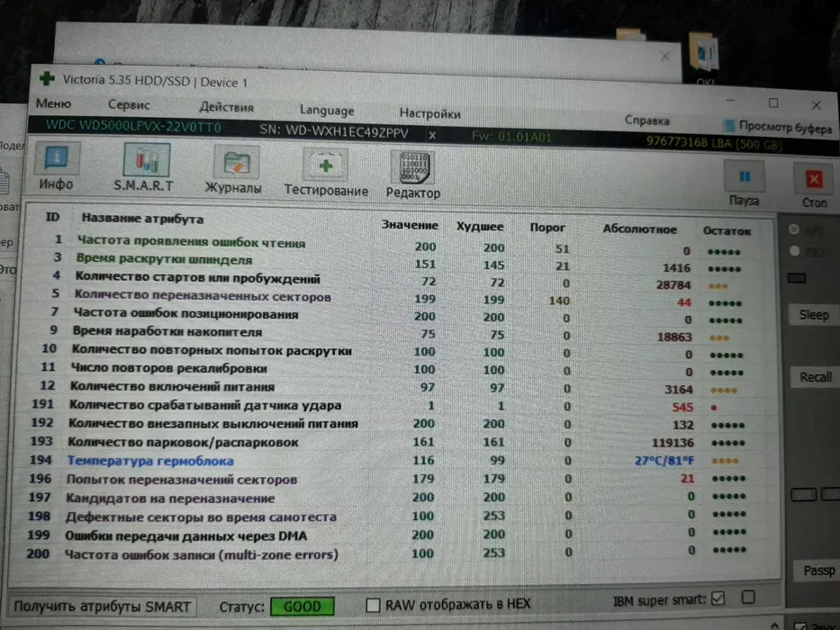This screenshot has width=840, height=630.
Task: Click the 976773168 LBA (500 GB) label
Action: pyautogui.click(x=714, y=142)
